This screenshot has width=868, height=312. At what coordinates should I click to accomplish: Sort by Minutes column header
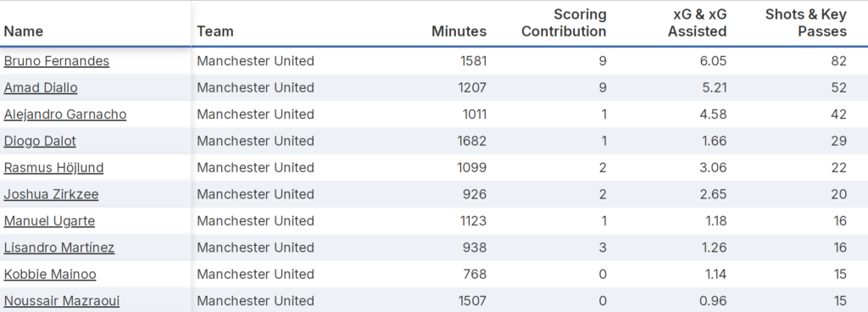pyautogui.click(x=459, y=31)
